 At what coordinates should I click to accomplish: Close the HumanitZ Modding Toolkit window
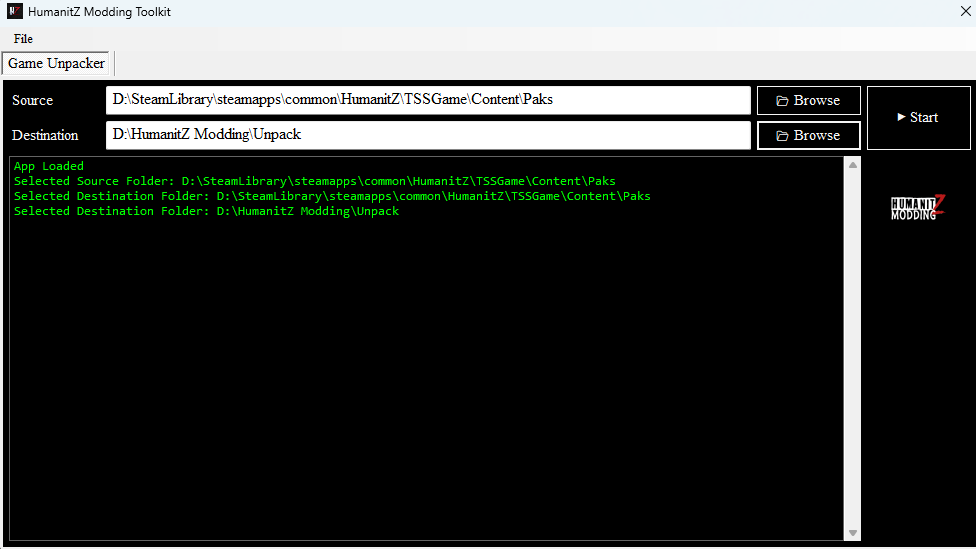pos(965,11)
